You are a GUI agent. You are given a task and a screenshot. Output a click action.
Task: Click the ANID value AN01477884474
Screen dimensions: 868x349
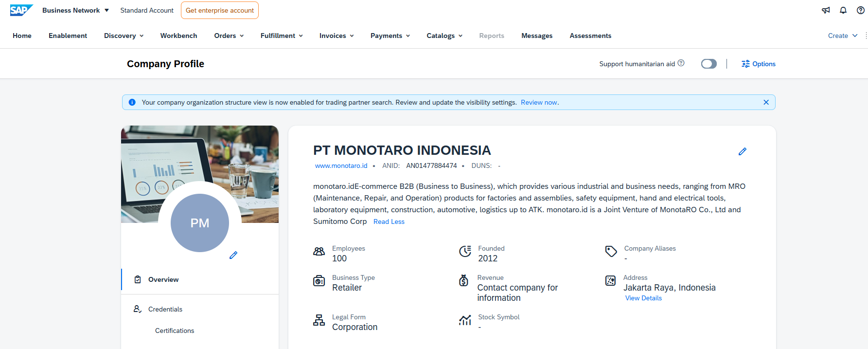pos(431,165)
